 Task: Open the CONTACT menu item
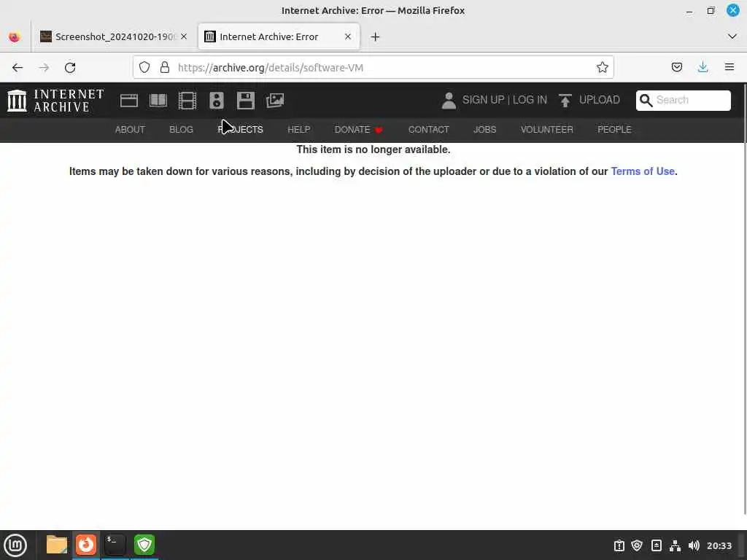pyautogui.click(x=428, y=130)
